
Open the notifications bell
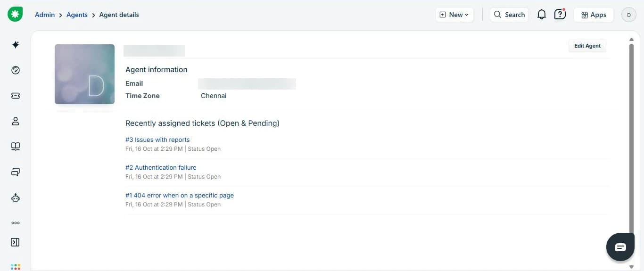pyautogui.click(x=542, y=15)
